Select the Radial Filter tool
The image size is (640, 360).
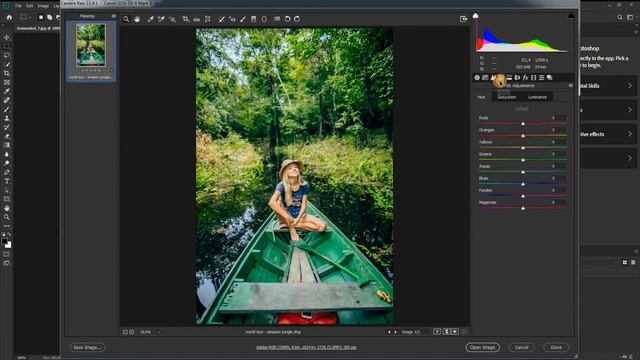click(264, 19)
